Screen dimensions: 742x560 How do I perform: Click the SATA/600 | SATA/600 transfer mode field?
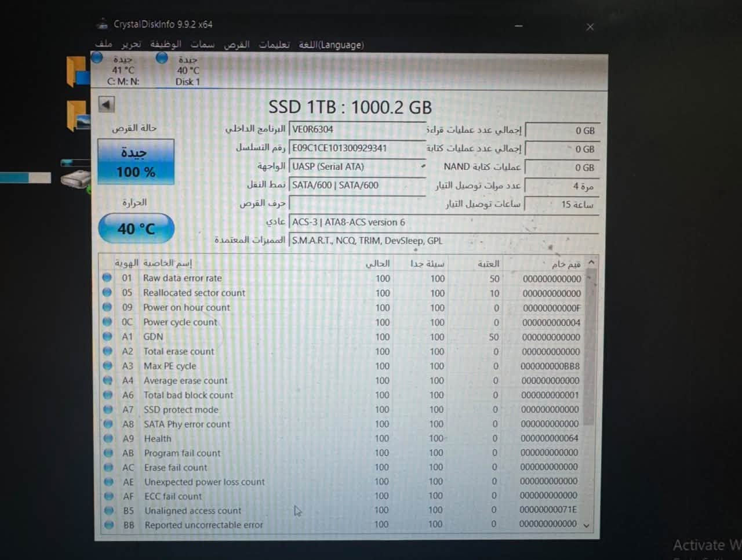[357, 185]
